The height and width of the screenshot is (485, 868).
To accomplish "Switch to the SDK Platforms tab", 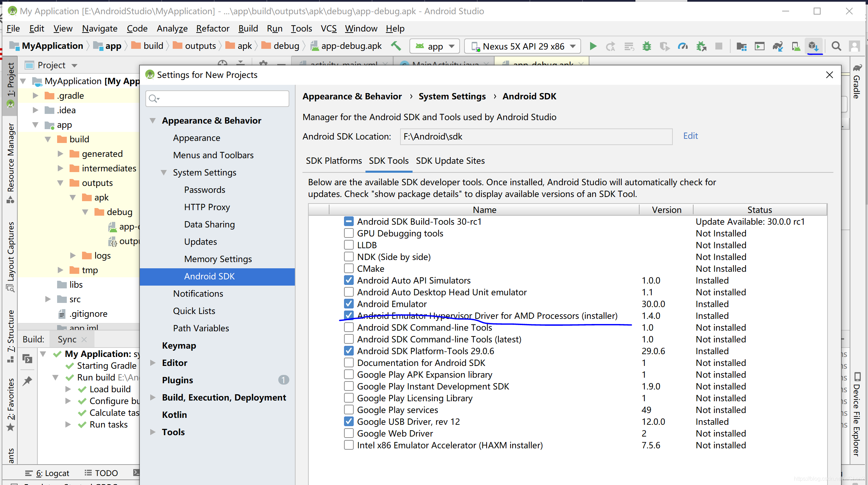I will tap(334, 161).
